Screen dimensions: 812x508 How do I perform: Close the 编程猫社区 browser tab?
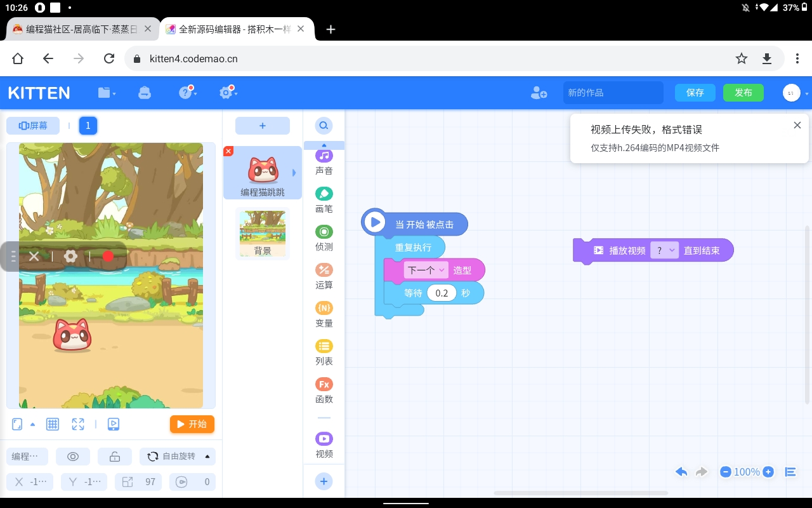tap(148, 29)
